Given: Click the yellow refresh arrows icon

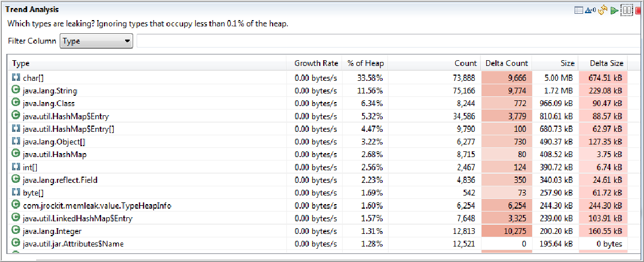Looking at the screenshot, I should pos(603,11).
